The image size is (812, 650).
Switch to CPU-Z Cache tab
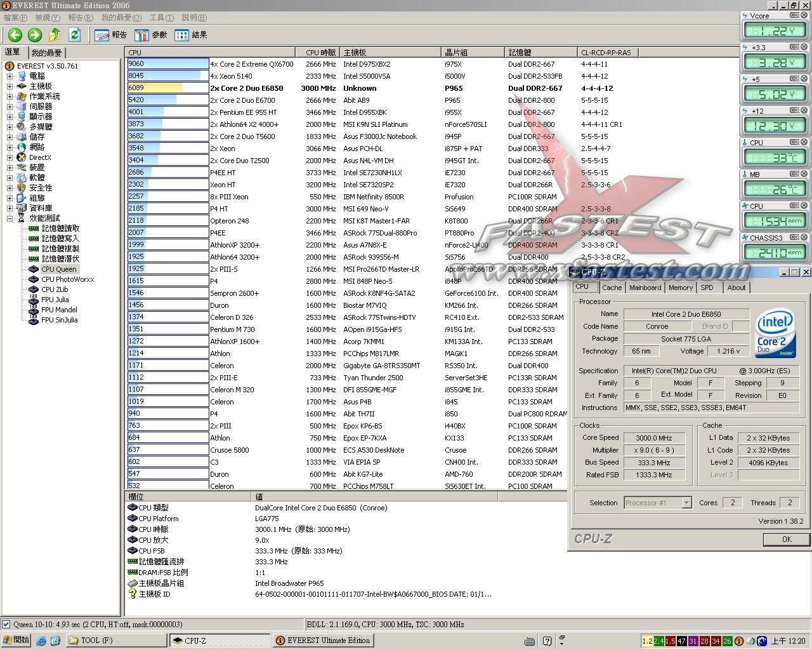click(x=612, y=288)
